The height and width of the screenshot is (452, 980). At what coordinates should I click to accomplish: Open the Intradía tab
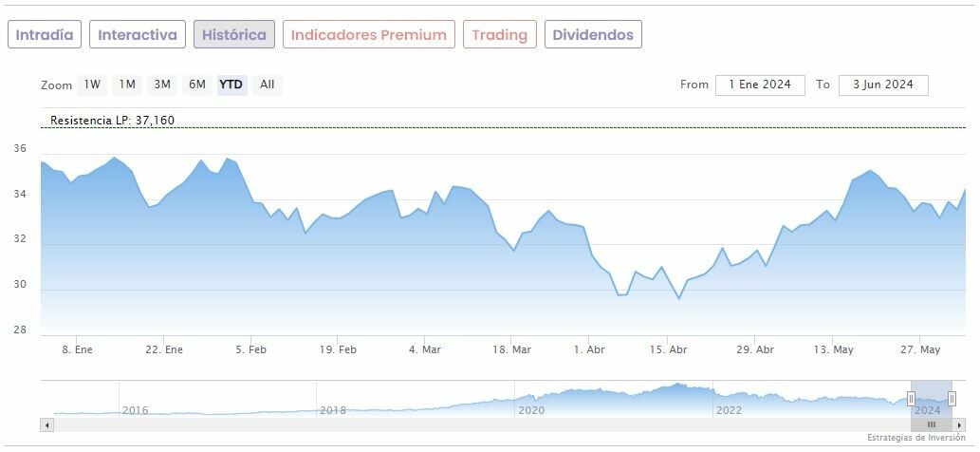[x=45, y=35]
